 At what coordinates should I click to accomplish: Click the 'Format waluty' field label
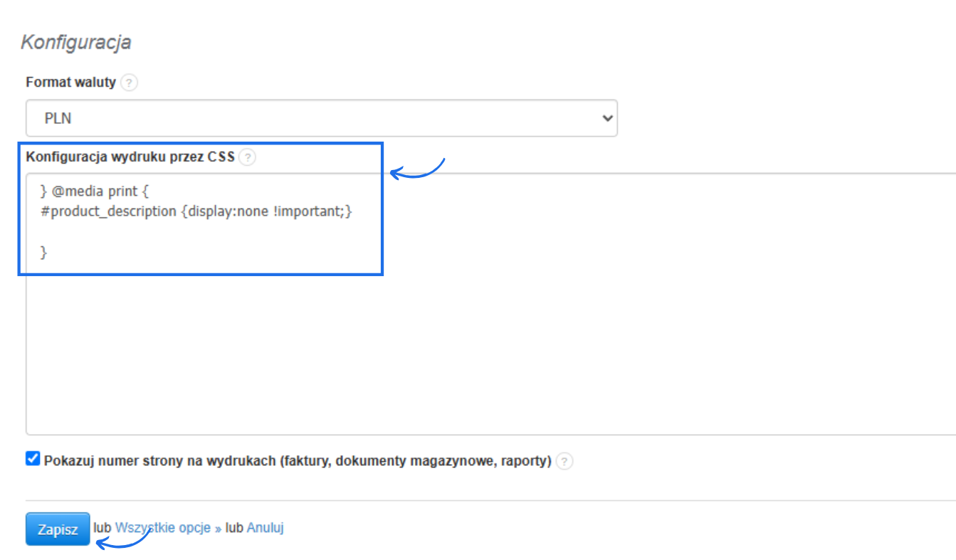click(70, 83)
